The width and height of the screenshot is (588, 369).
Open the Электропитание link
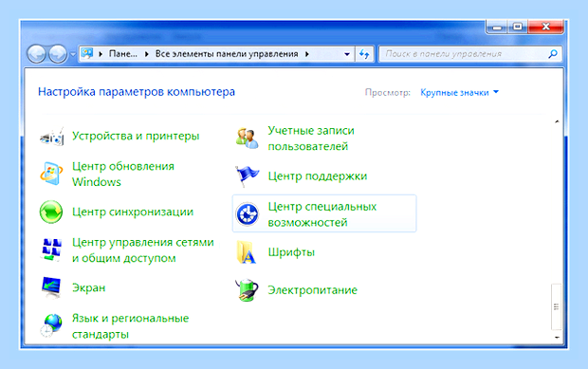tap(312, 290)
